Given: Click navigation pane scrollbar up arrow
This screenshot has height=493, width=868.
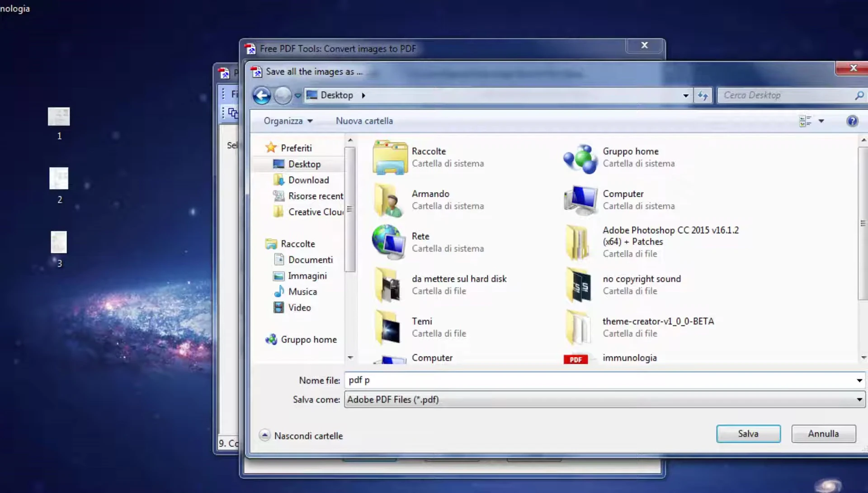Looking at the screenshot, I should (x=350, y=140).
